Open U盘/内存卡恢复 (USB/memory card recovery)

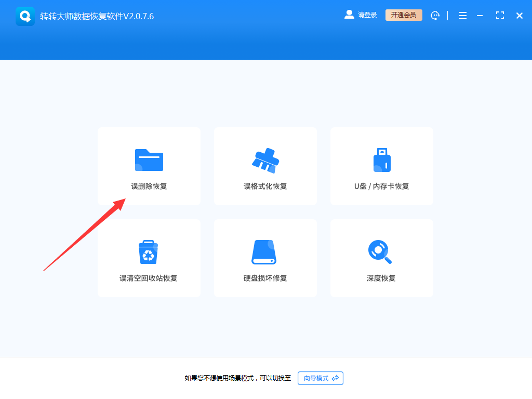click(381, 166)
